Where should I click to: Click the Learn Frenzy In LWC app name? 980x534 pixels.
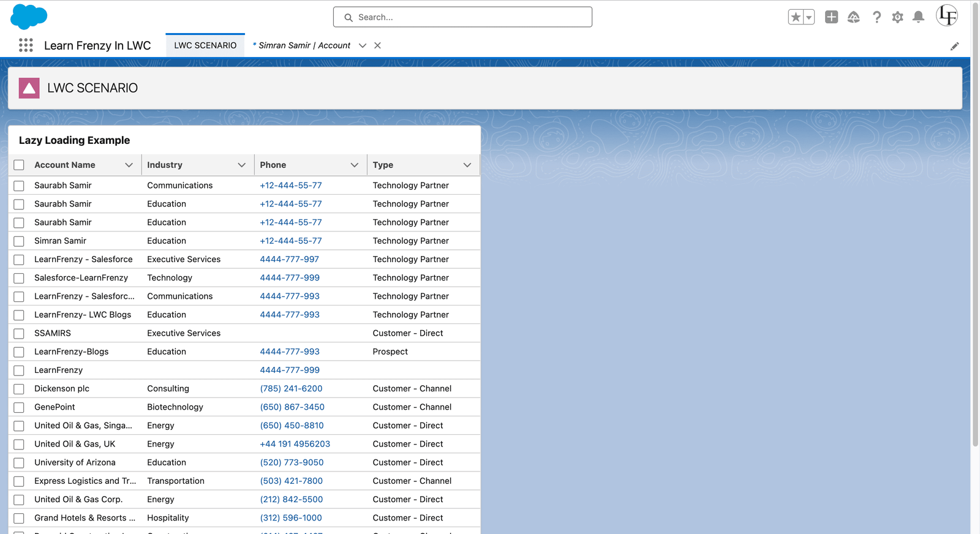[x=97, y=45]
